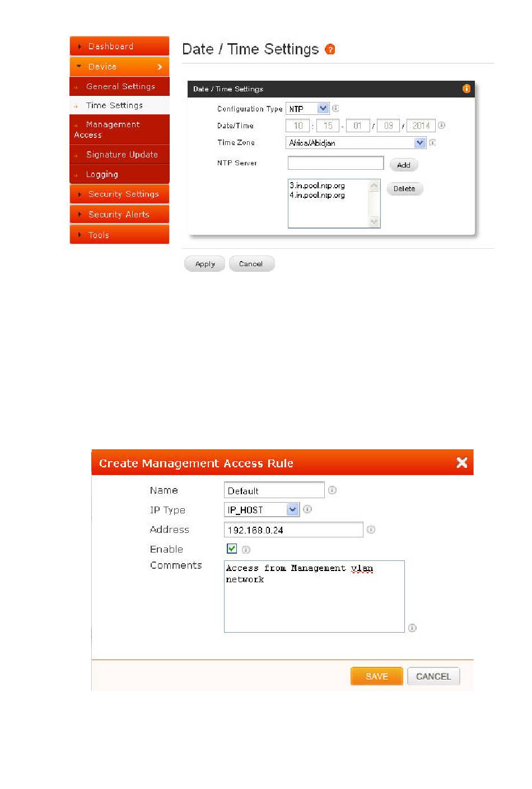Image resolution: width=532 pixels, height=789 pixels.
Task: Click the Apply button
Action: tap(205, 264)
